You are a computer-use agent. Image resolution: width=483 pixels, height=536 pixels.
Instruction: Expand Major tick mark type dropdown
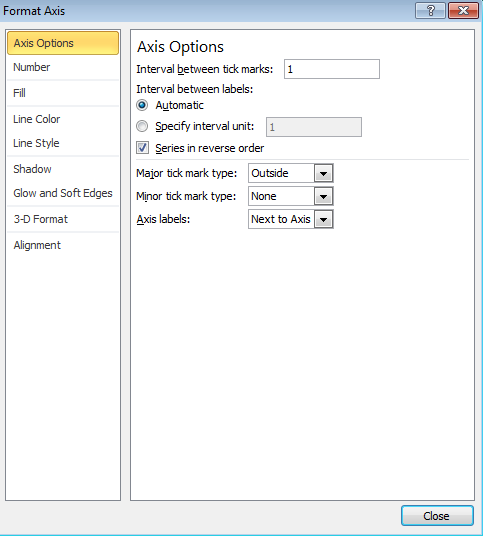click(323, 173)
